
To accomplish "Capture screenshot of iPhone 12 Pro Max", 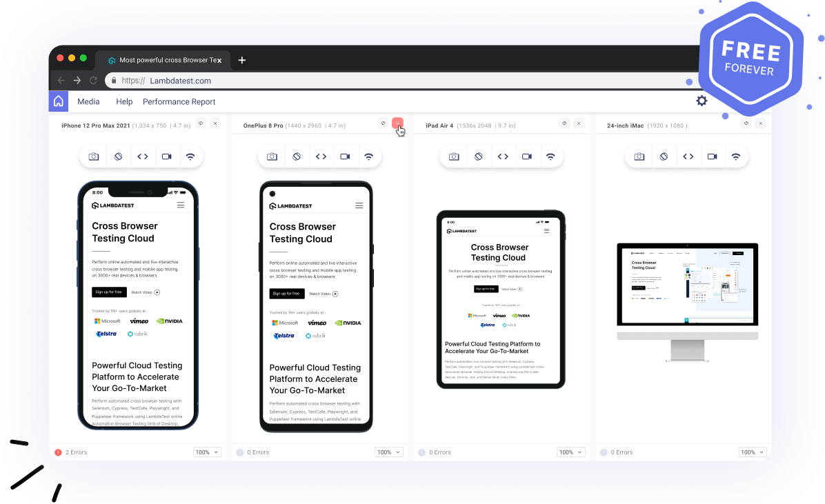I will tap(93, 157).
